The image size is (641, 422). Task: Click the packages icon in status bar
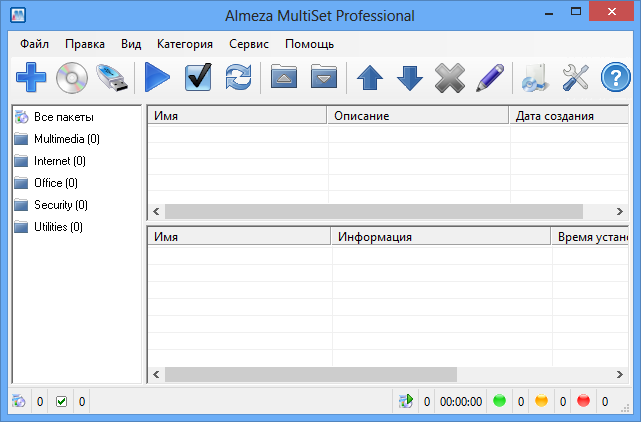click(x=19, y=401)
